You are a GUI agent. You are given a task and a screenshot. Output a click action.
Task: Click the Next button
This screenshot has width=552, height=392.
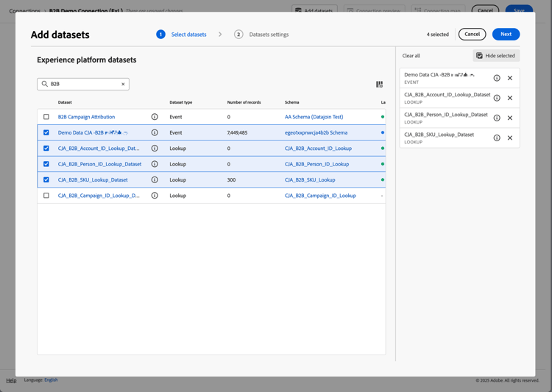tap(506, 35)
